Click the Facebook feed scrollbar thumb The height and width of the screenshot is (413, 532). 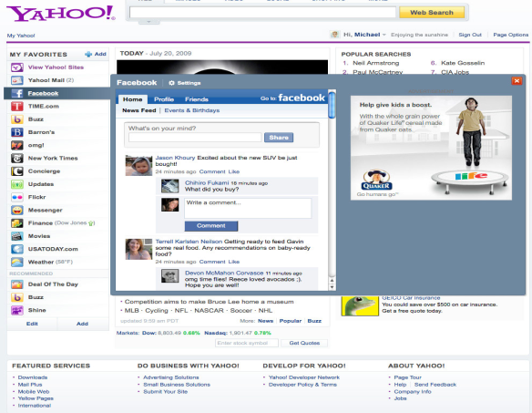tap(332, 105)
